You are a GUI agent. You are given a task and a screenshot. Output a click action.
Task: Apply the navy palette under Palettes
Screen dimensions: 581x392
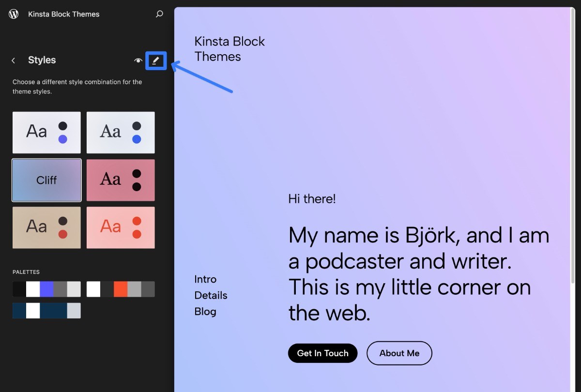tap(46, 311)
